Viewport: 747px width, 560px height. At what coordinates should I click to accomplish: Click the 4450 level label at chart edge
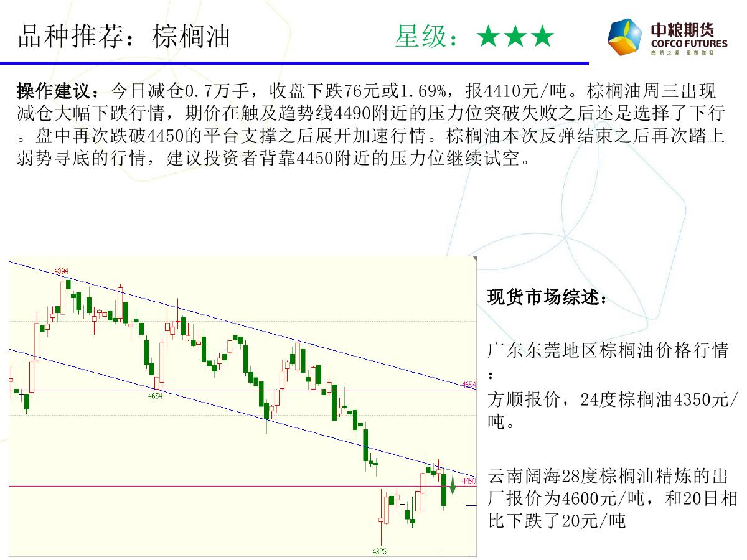click(469, 481)
